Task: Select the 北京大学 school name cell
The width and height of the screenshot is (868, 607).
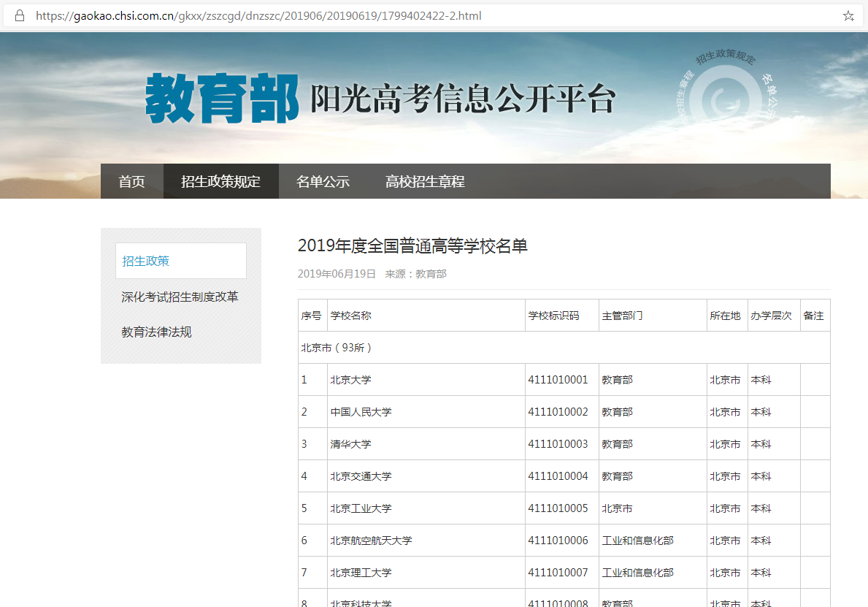Action: (426, 380)
